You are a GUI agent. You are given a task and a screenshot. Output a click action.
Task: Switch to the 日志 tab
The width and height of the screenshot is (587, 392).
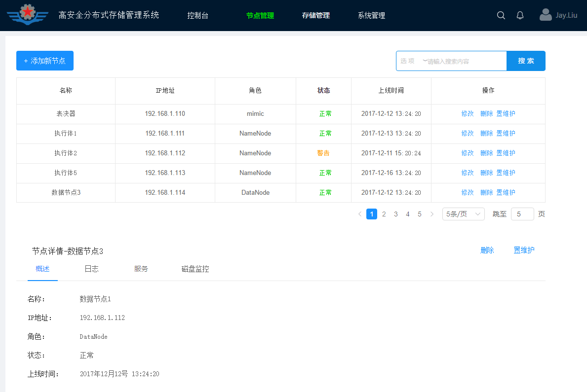(x=91, y=269)
